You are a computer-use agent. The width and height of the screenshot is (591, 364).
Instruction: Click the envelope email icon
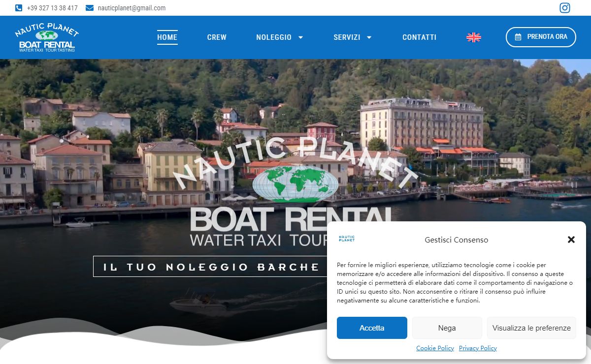90,8
